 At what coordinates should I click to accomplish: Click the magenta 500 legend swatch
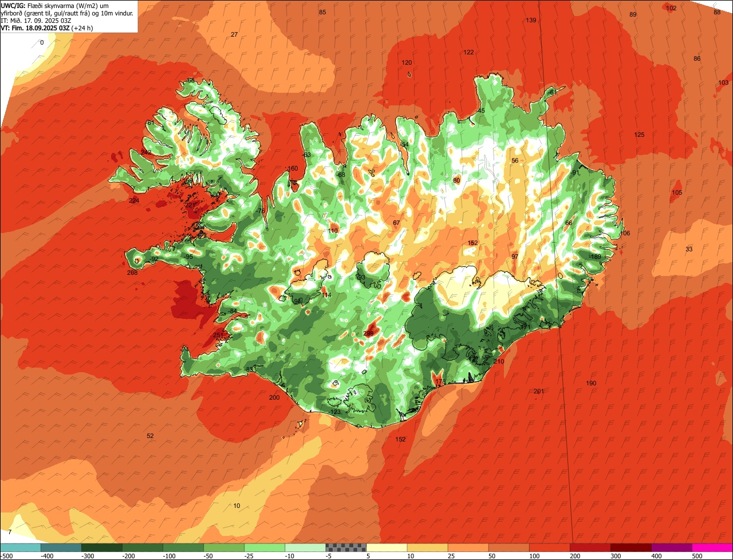point(712,547)
